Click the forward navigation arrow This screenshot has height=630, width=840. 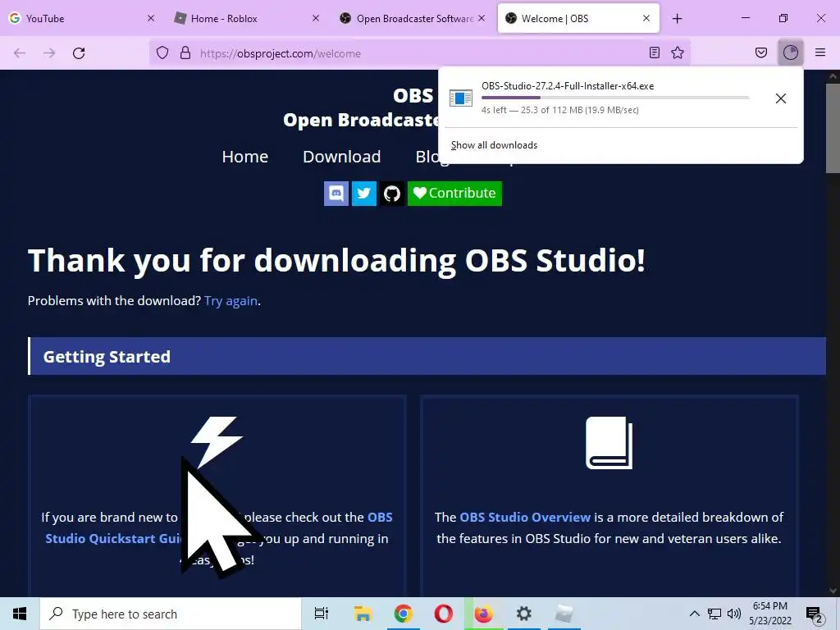click(49, 53)
